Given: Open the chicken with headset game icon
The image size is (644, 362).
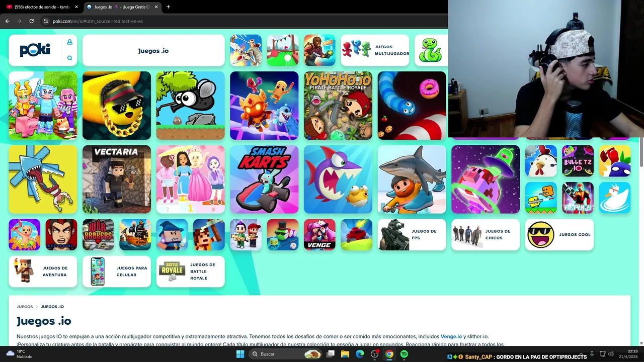Looking at the screenshot, I should point(541,161).
